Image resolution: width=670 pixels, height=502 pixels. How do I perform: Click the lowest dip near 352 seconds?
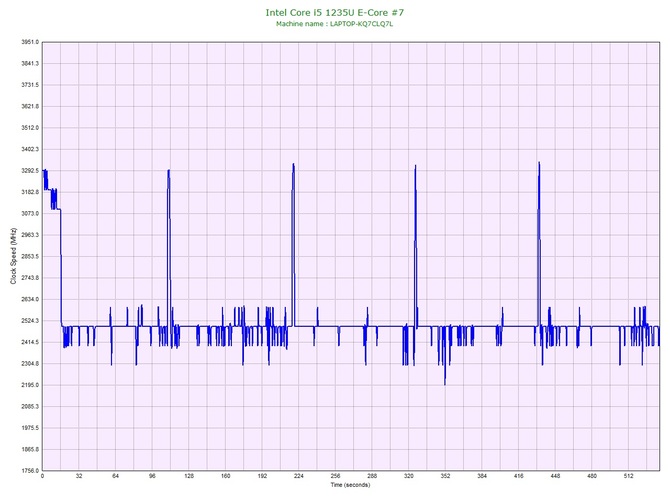tap(445, 384)
